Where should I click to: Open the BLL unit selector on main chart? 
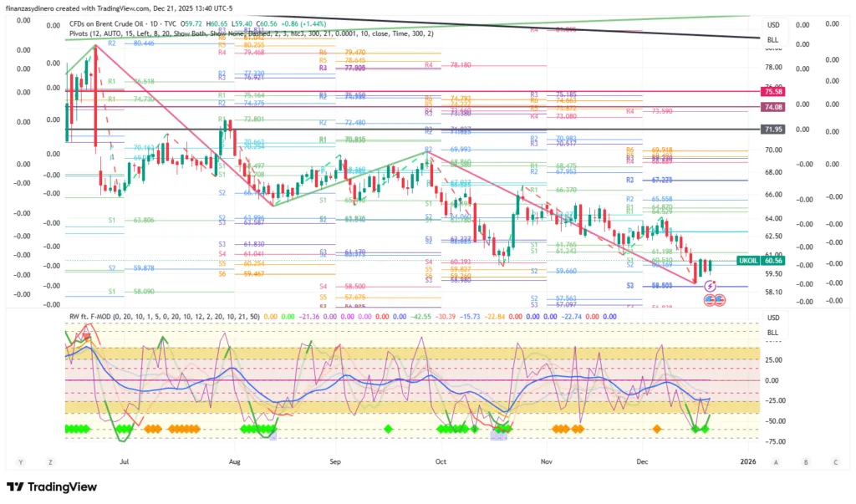click(x=772, y=39)
